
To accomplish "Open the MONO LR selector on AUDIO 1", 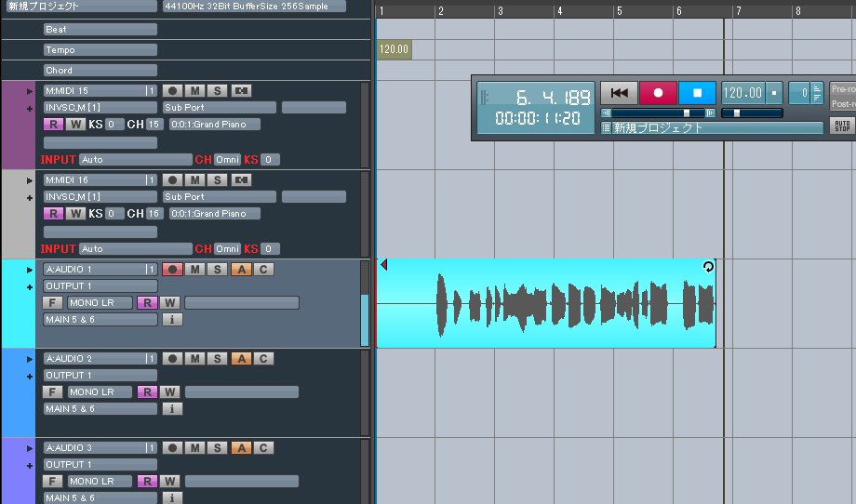I will coord(100,303).
